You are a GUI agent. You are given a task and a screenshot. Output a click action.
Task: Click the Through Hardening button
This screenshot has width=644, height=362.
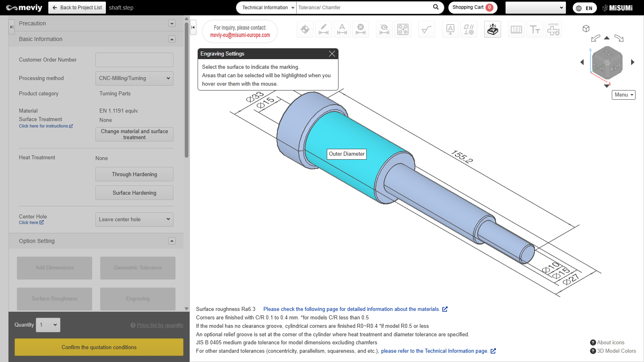[x=134, y=174]
